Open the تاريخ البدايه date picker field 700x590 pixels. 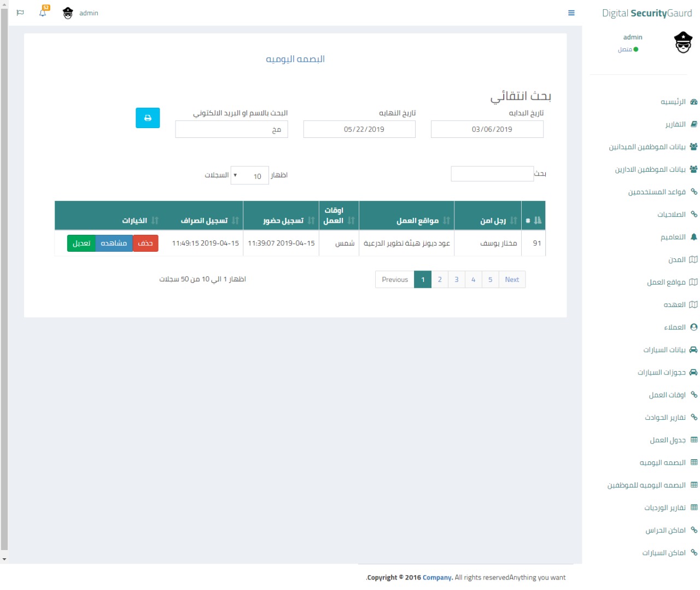487,129
